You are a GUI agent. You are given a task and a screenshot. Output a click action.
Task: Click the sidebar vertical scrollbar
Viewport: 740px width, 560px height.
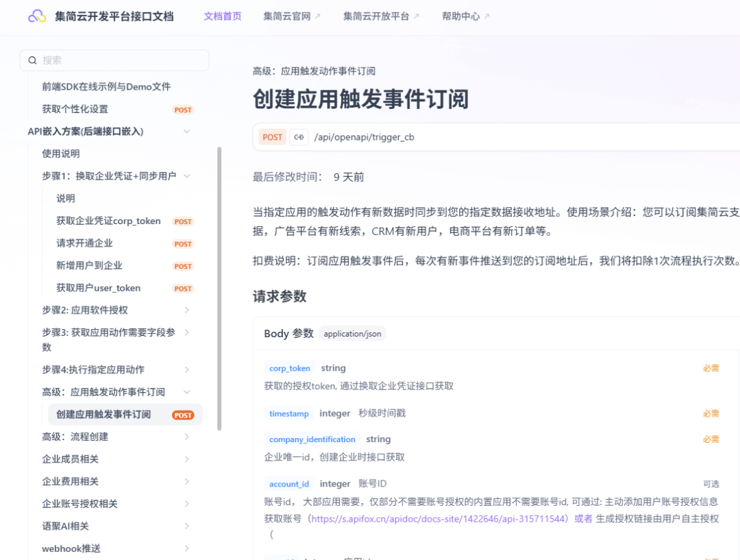point(219,288)
